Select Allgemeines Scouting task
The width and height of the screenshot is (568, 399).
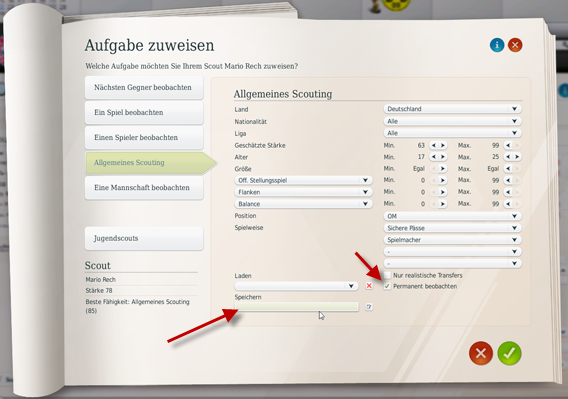pyautogui.click(x=150, y=162)
